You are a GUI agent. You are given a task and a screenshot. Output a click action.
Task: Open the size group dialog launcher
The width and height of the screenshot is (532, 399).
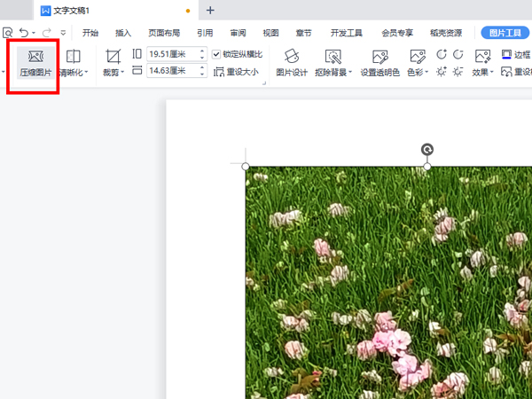click(x=264, y=82)
